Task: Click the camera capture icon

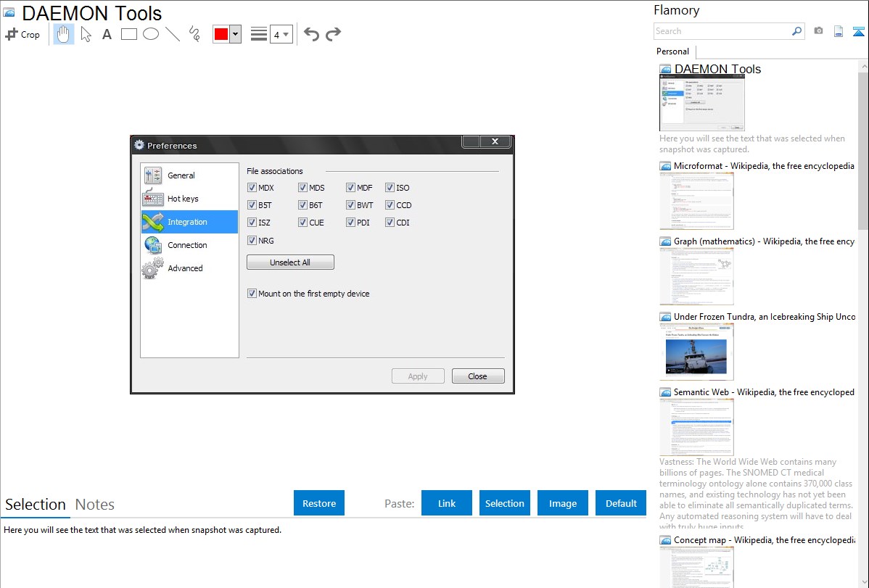Action: (818, 31)
